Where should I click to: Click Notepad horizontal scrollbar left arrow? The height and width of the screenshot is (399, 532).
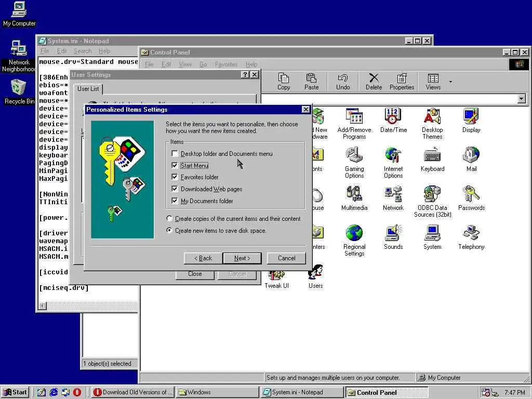click(x=43, y=305)
